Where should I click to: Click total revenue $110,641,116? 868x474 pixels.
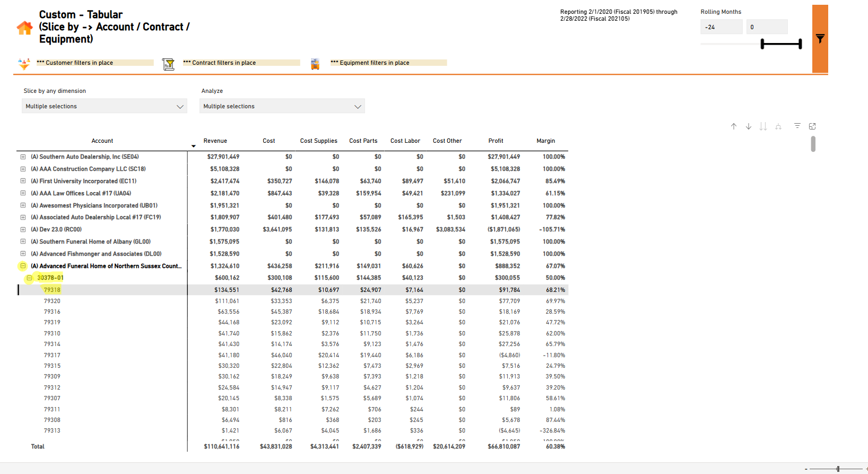click(x=222, y=446)
